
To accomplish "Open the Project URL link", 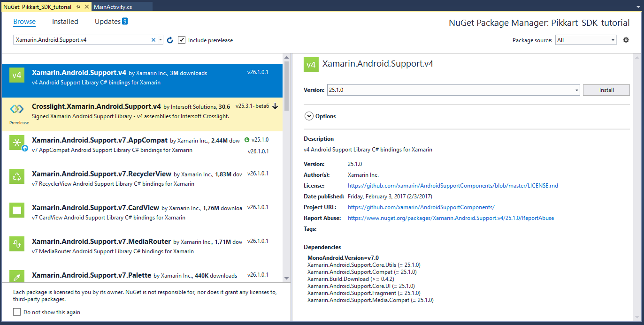I will (421, 207).
